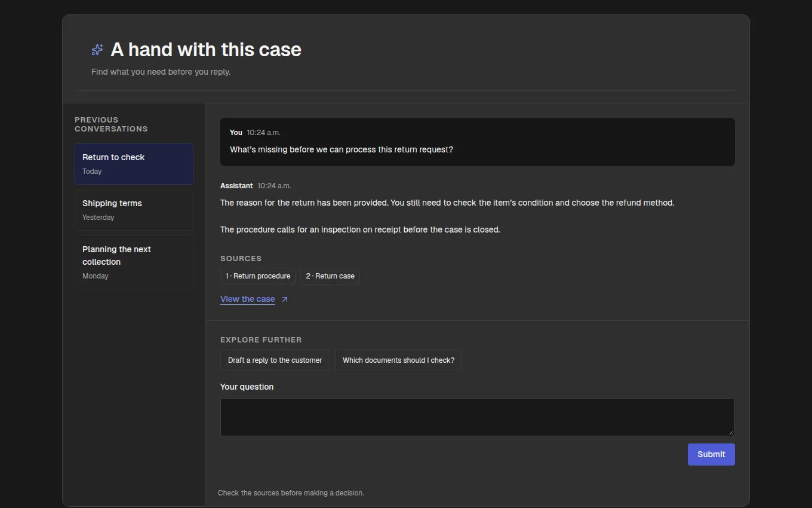Click the external arrow icon after View the case
The image size is (812, 508).
pyautogui.click(x=285, y=299)
